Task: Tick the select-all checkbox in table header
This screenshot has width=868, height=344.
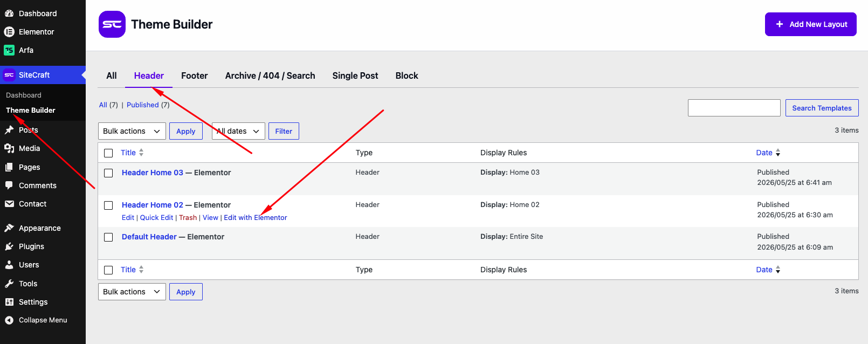Action: (x=108, y=153)
